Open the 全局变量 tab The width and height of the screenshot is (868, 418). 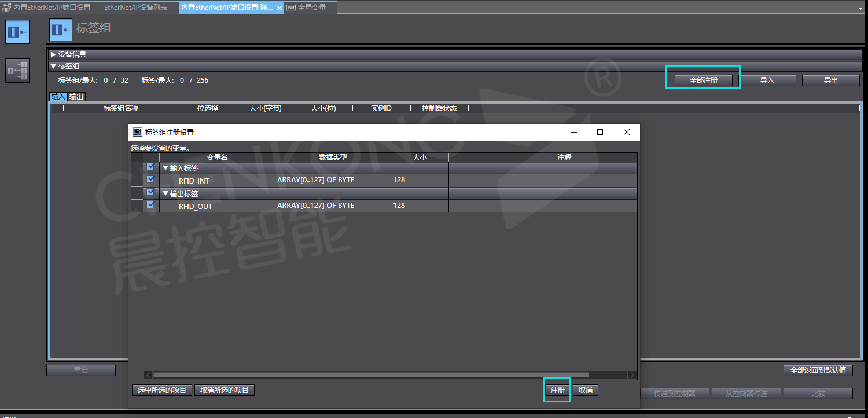click(x=311, y=8)
